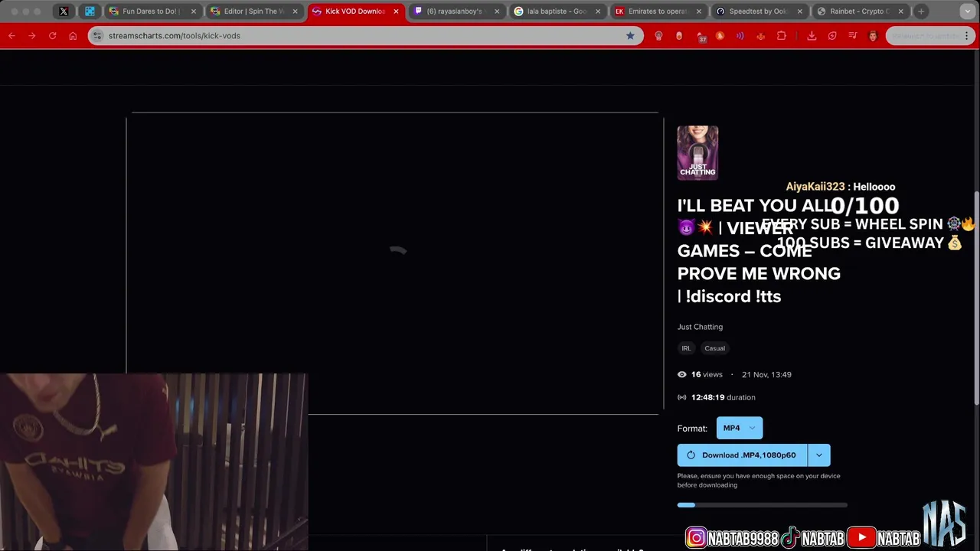Image resolution: width=980 pixels, height=551 pixels.
Task: Click the 21 Nov, 13:49 date
Action: (x=766, y=374)
